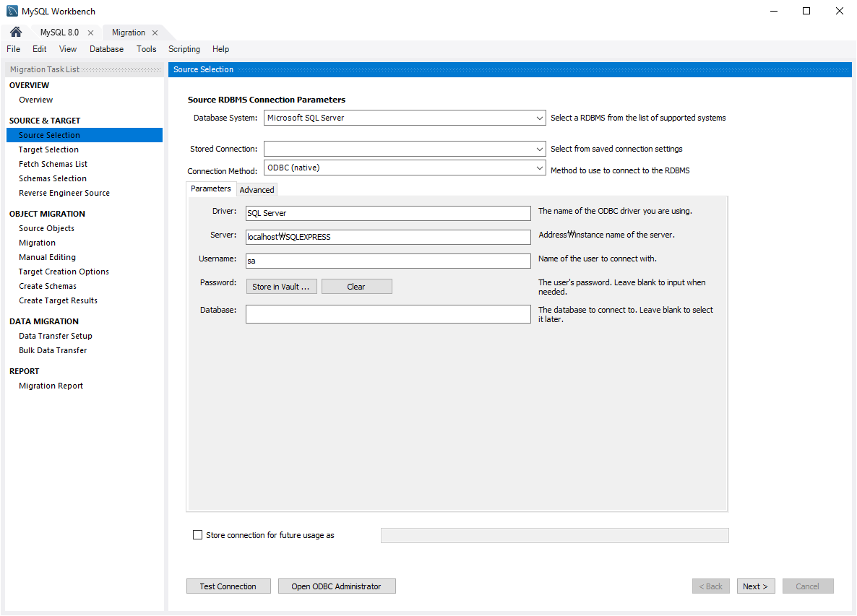
Task: Enable Store connection for future usage
Action: [x=198, y=535]
